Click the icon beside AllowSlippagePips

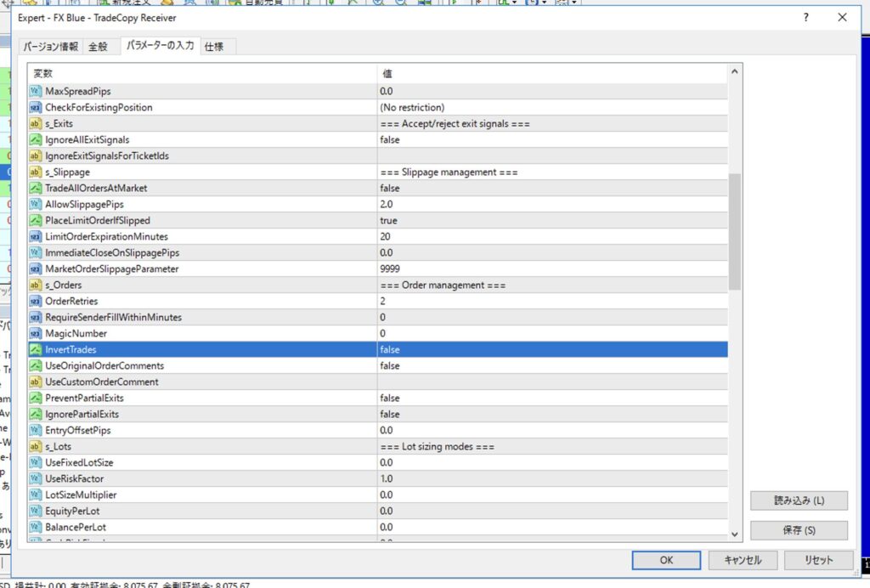[36, 204]
